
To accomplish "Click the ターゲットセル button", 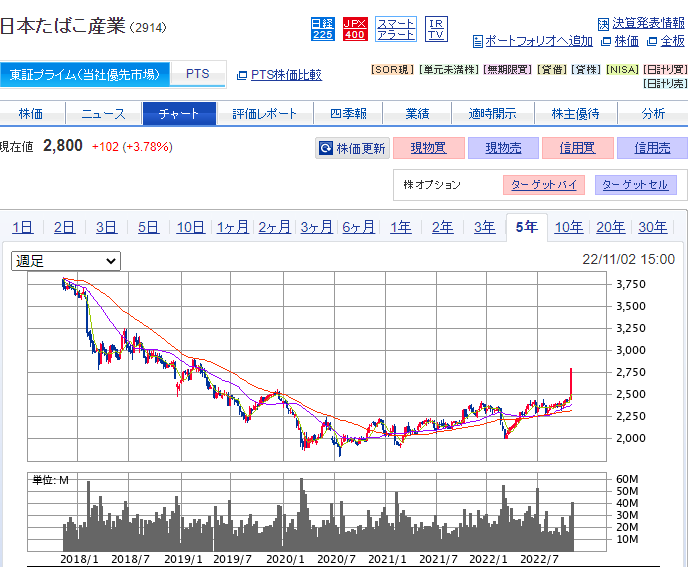I will (635, 185).
